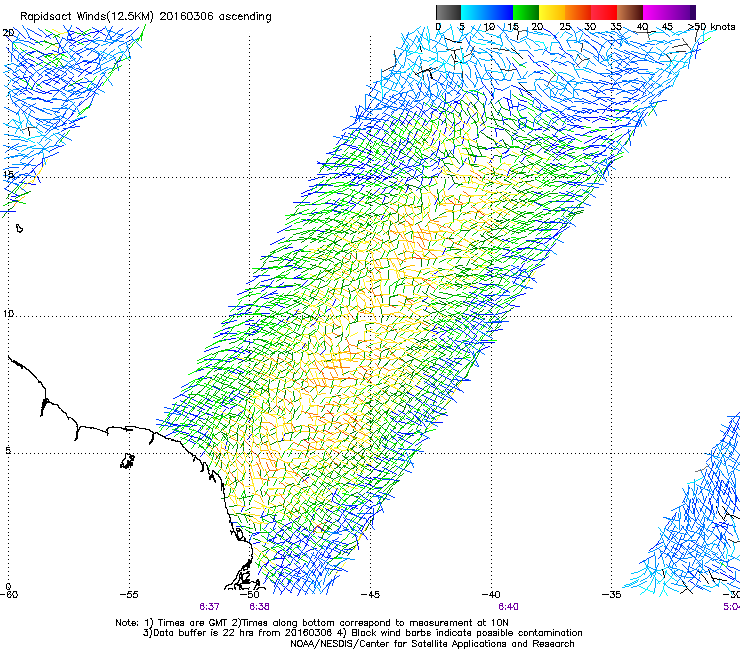The image size is (740, 650).
Task: Click the '-55' longitude label
Action: [129, 595]
